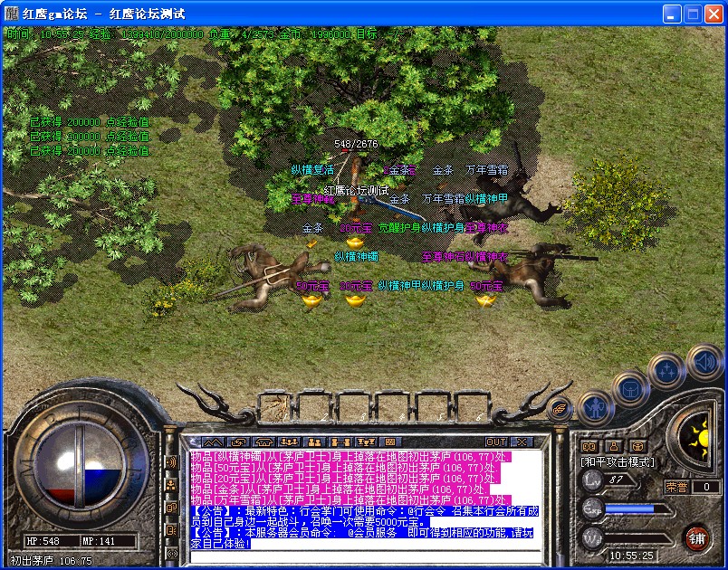Image resolution: width=728 pixels, height=570 pixels.
Task: Open the inventory bag round button
Action: 630,388
